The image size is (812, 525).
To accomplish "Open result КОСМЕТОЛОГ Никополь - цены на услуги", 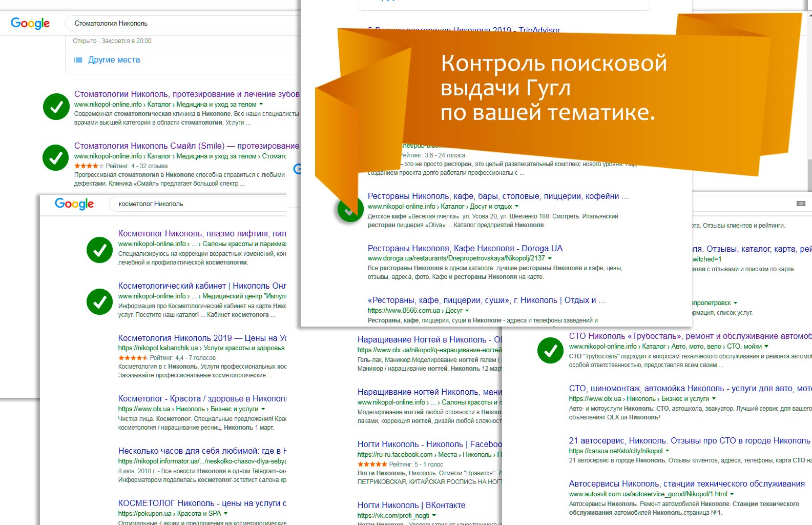I will pyautogui.click(x=202, y=503).
